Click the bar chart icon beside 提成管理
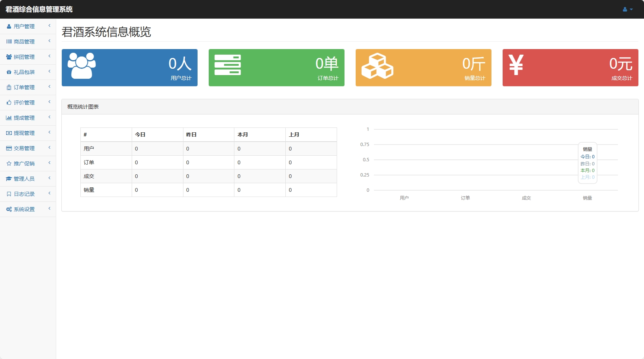 (9, 118)
